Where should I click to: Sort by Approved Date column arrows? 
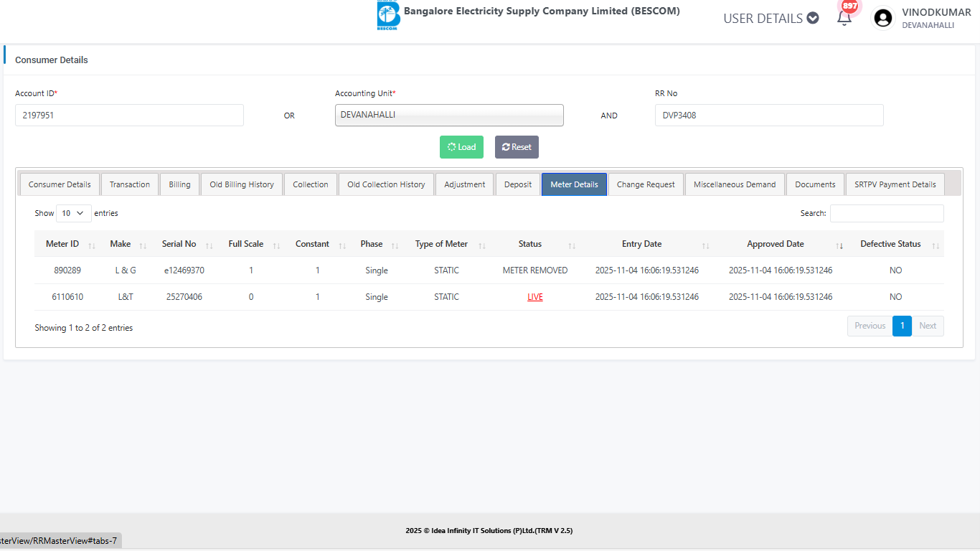point(839,245)
